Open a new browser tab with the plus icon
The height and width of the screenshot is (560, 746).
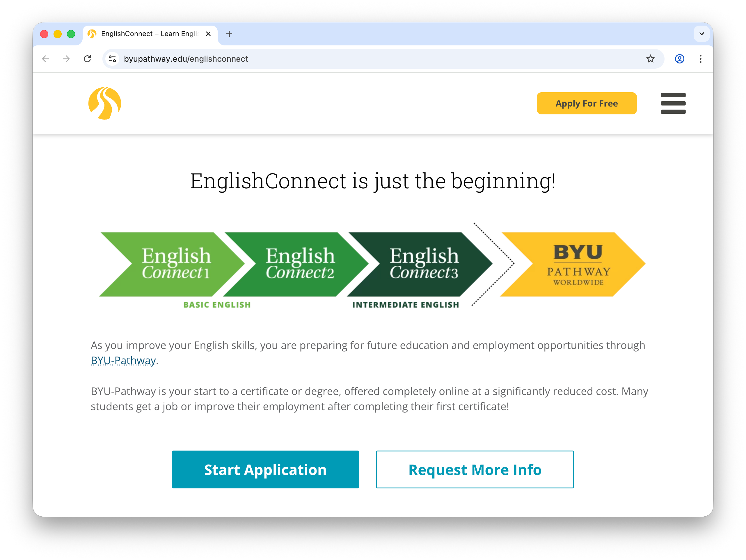[229, 34]
